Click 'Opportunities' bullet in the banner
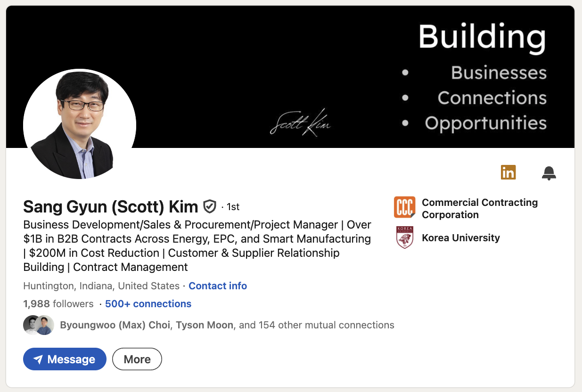The height and width of the screenshot is (392, 582). [485, 123]
